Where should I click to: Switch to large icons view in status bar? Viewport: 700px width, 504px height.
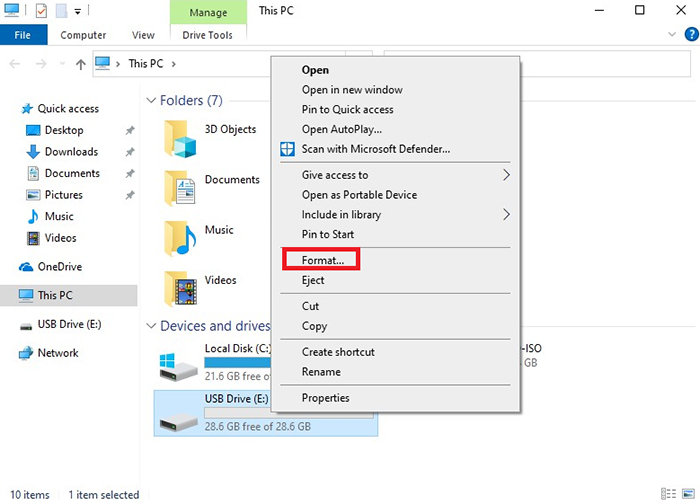click(x=686, y=494)
